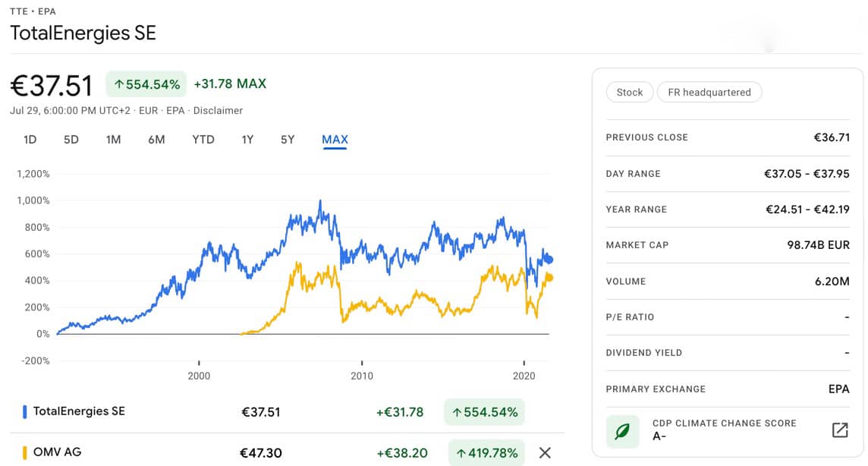Select the 1D time range tab
868x466 pixels.
[x=30, y=140]
